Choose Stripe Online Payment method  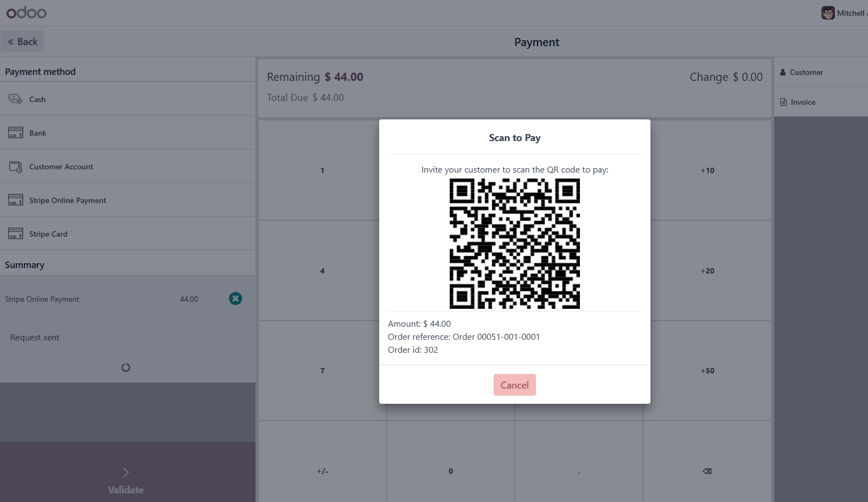pyautogui.click(x=127, y=200)
